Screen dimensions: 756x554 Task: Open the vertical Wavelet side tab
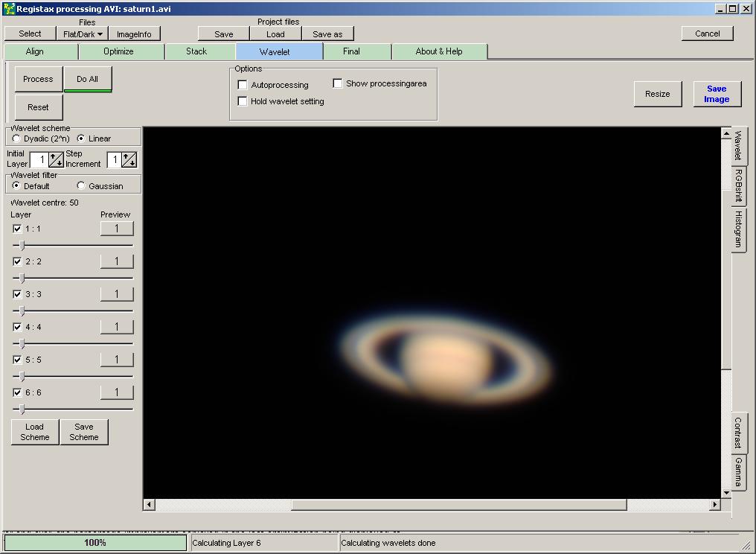click(738, 145)
